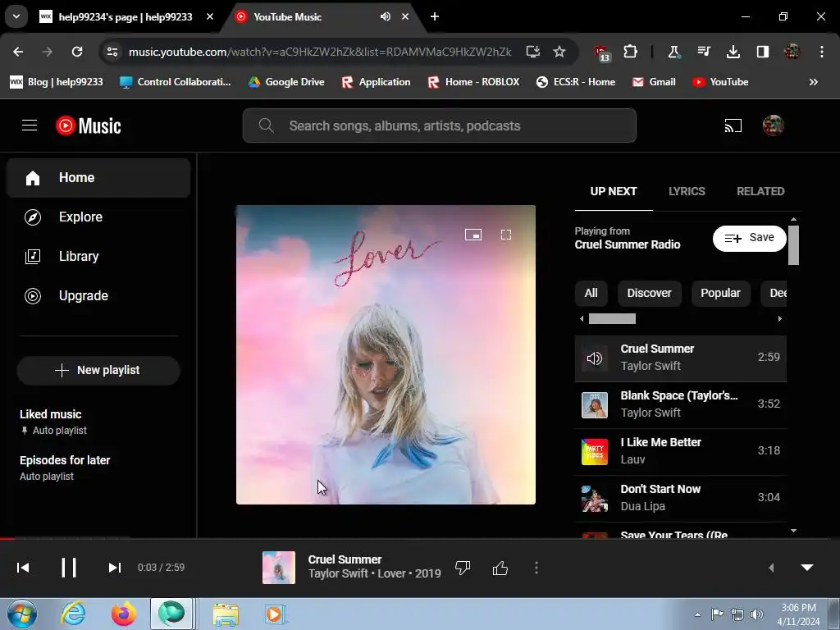Image resolution: width=840 pixels, height=630 pixels.
Task: Focus the search songs input field
Action: pos(440,126)
